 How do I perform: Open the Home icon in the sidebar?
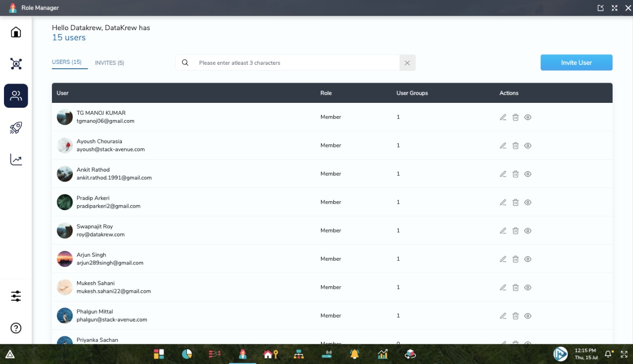pos(16,32)
